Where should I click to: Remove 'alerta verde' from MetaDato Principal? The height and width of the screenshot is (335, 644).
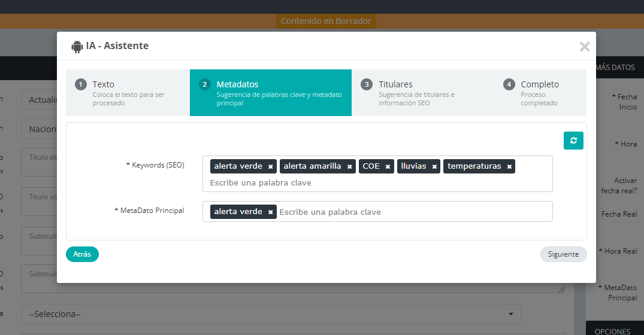tap(271, 212)
